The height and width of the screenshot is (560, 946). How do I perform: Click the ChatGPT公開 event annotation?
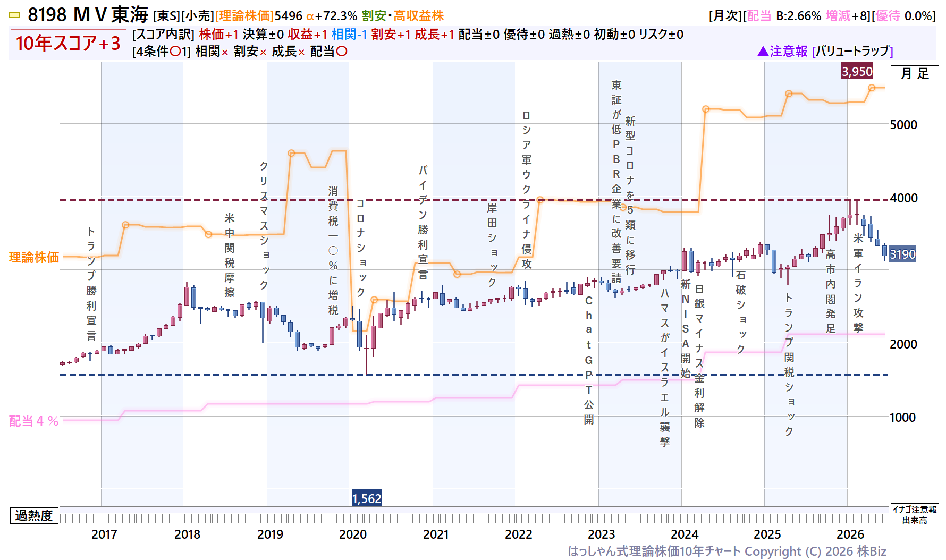tap(589, 360)
